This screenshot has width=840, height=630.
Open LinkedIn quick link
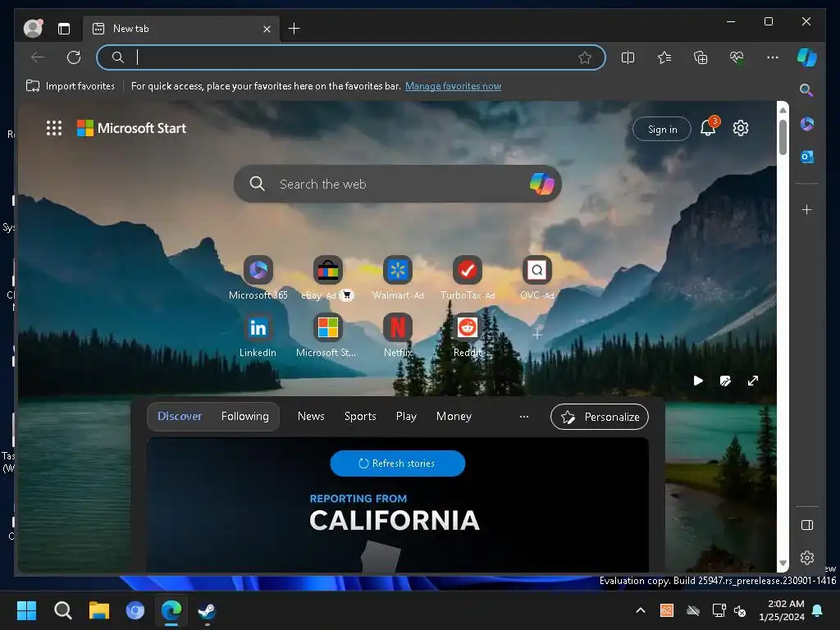coord(258,336)
